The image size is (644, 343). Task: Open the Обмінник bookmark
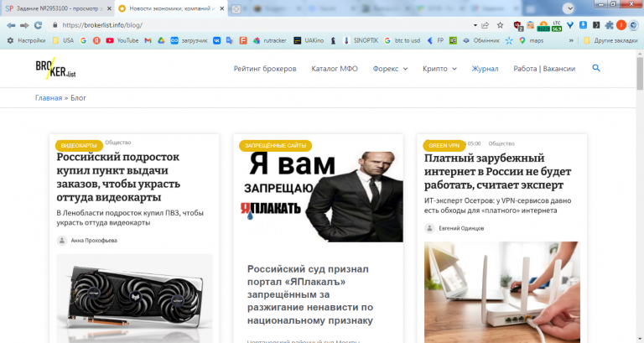pyautogui.click(x=481, y=40)
